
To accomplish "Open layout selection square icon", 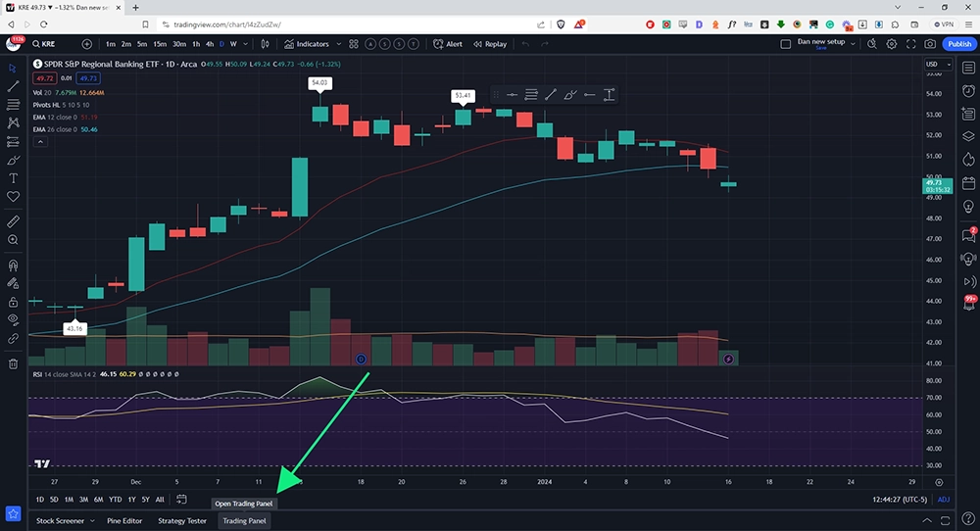I will (x=786, y=44).
